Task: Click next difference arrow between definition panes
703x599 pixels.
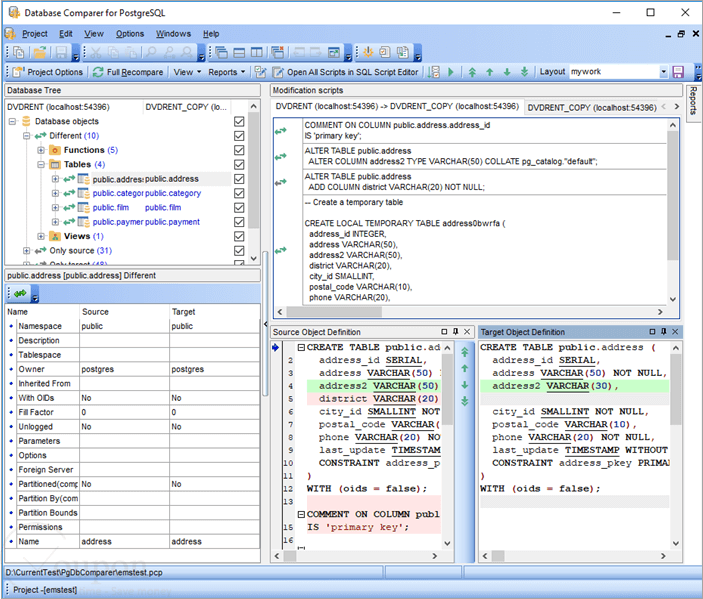Action: (x=465, y=385)
